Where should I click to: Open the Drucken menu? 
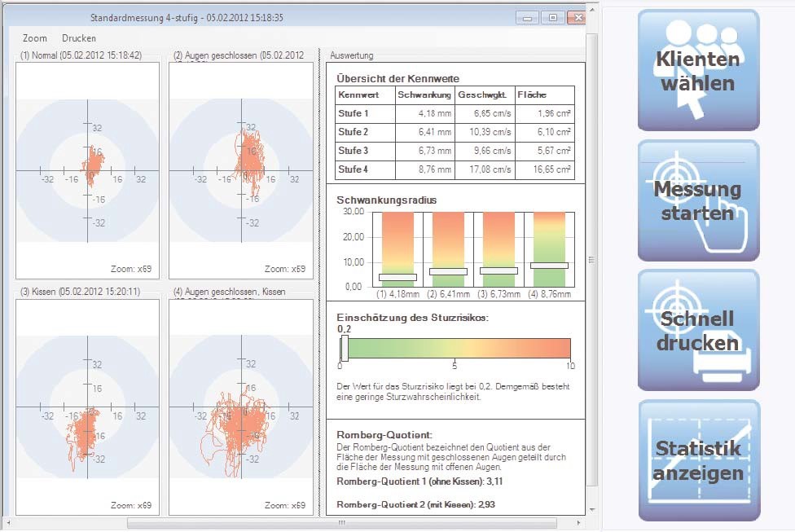[x=79, y=38]
